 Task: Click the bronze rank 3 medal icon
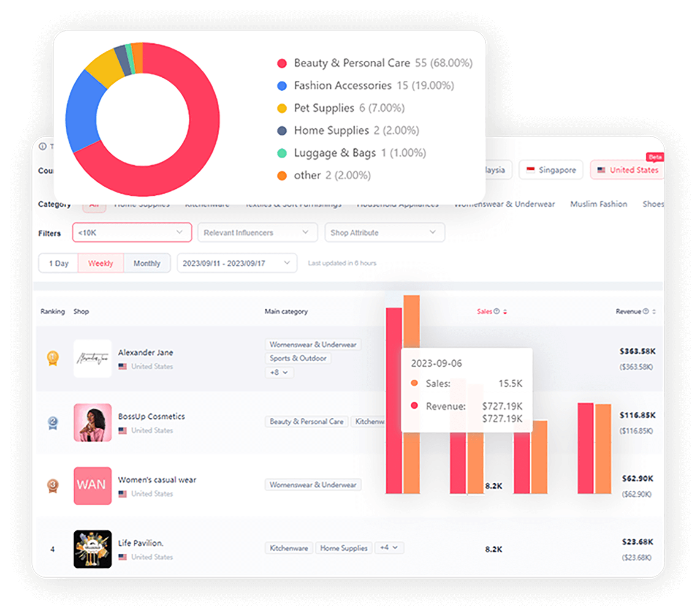[53, 486]
